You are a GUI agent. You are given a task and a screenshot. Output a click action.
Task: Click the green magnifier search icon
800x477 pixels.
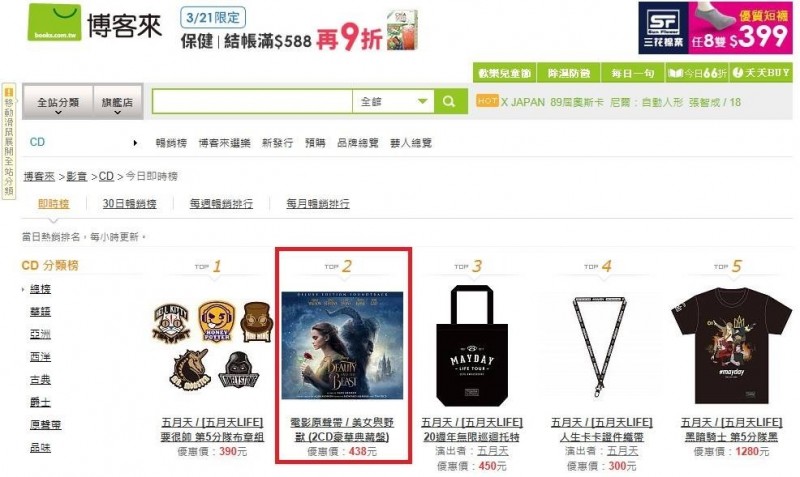click(450, 102)
